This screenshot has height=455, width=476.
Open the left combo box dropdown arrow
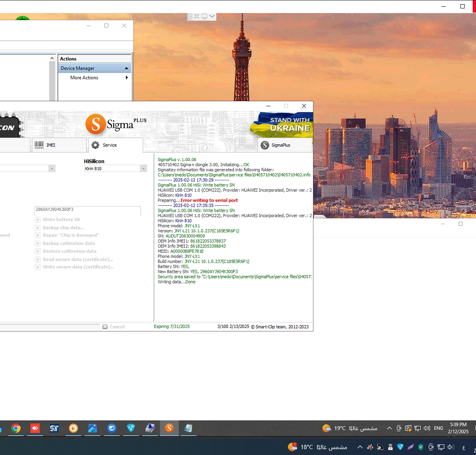[x=52, y=168]
